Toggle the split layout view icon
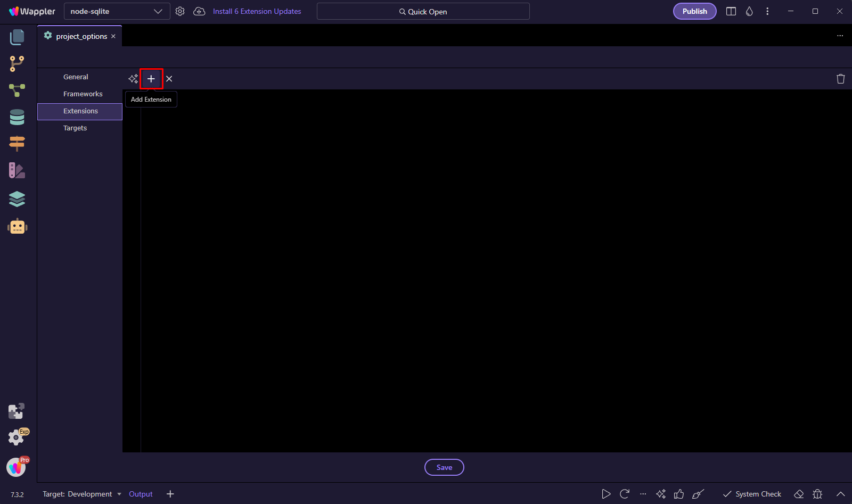Screen dimensions: 852x504 [x=731, y=11]
